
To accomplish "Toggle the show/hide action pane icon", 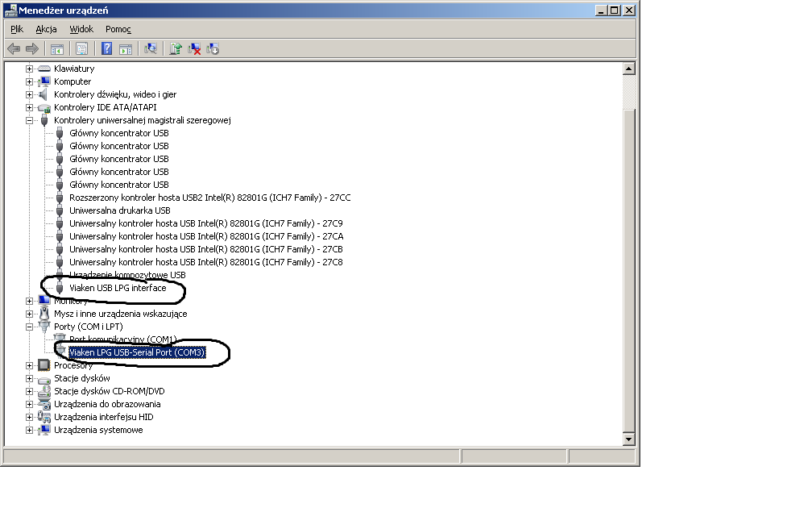I will click(126, 48).
